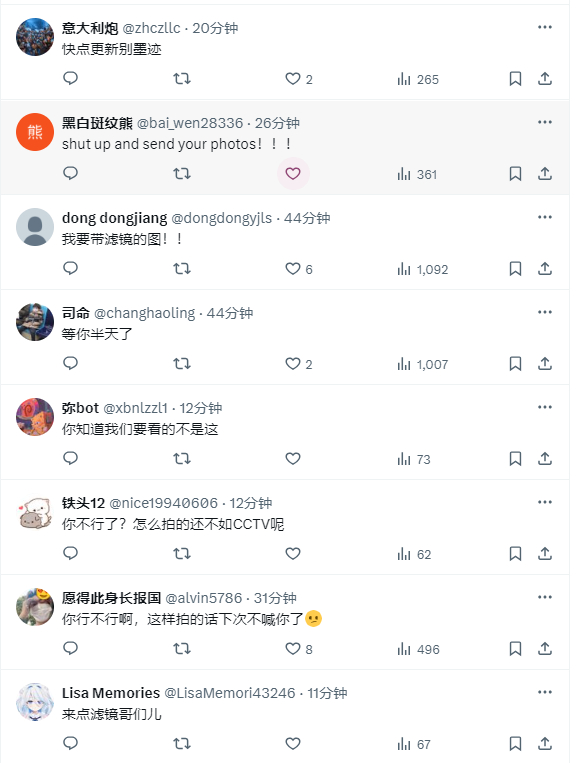Open more options menu on 铁头12's tweet
576x763 pixels.
point(545,502)
